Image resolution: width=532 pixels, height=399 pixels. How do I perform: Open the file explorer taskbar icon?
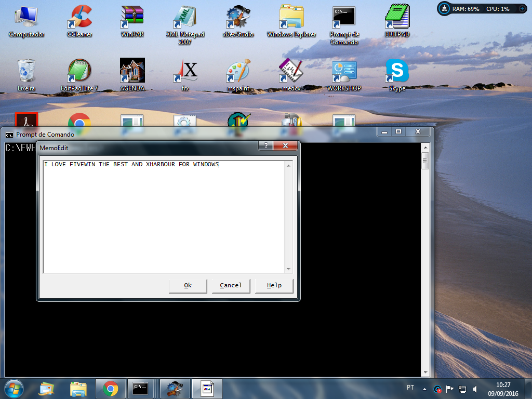[78, 389]
